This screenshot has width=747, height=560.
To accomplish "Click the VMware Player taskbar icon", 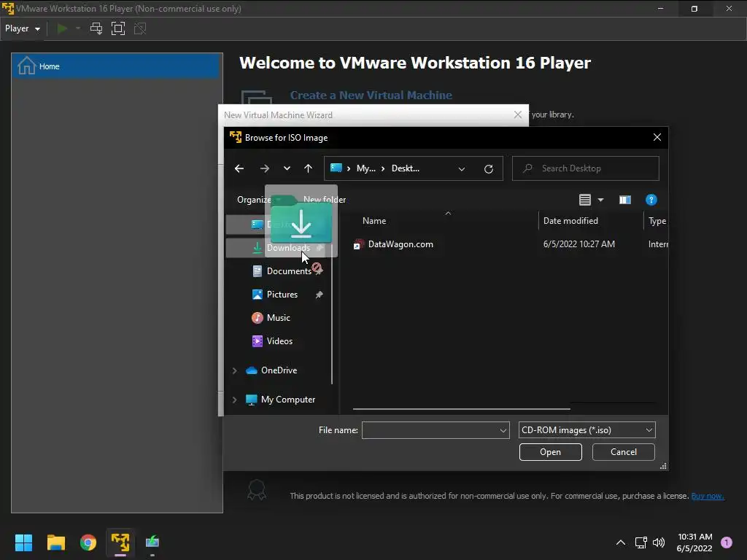I will [120, 542].
